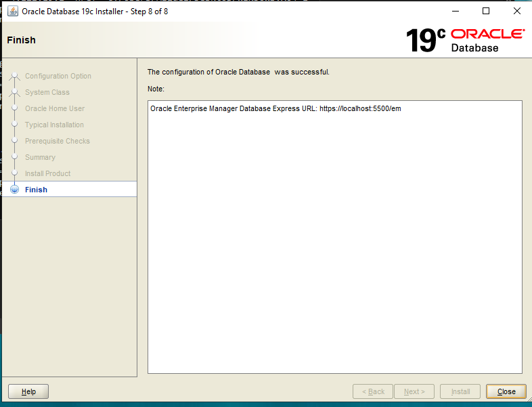
Task: Click inside the notes text area
Action: 335,237
